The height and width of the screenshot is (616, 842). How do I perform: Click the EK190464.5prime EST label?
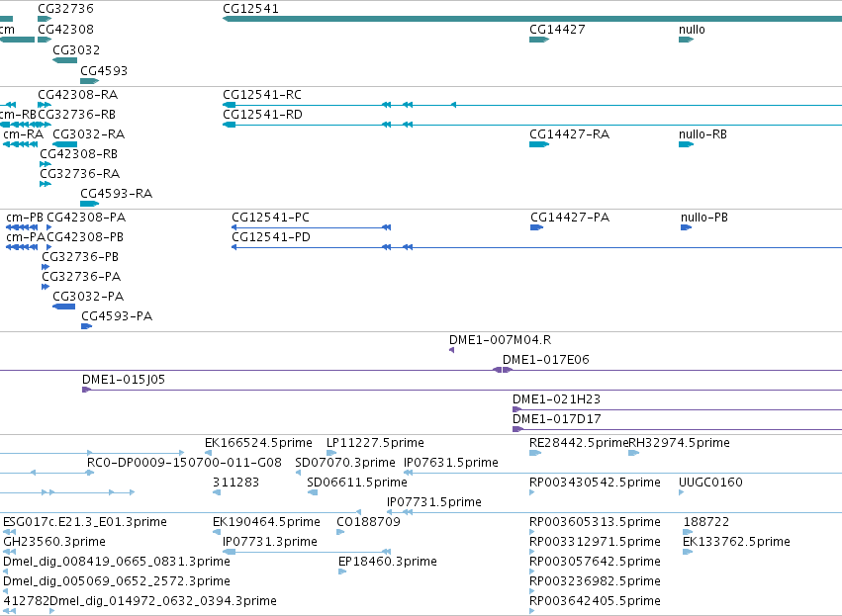[266, 522]
